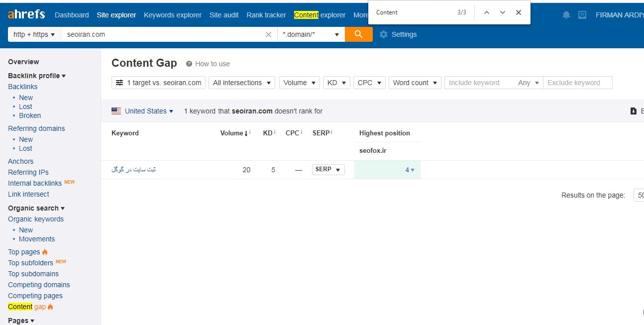Open the *.domain/* mode dropdown

tap(311, 34)
